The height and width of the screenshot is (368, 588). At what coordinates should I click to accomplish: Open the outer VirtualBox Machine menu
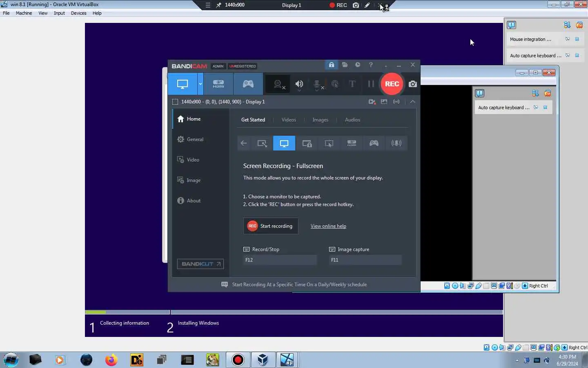pos(24,13)
